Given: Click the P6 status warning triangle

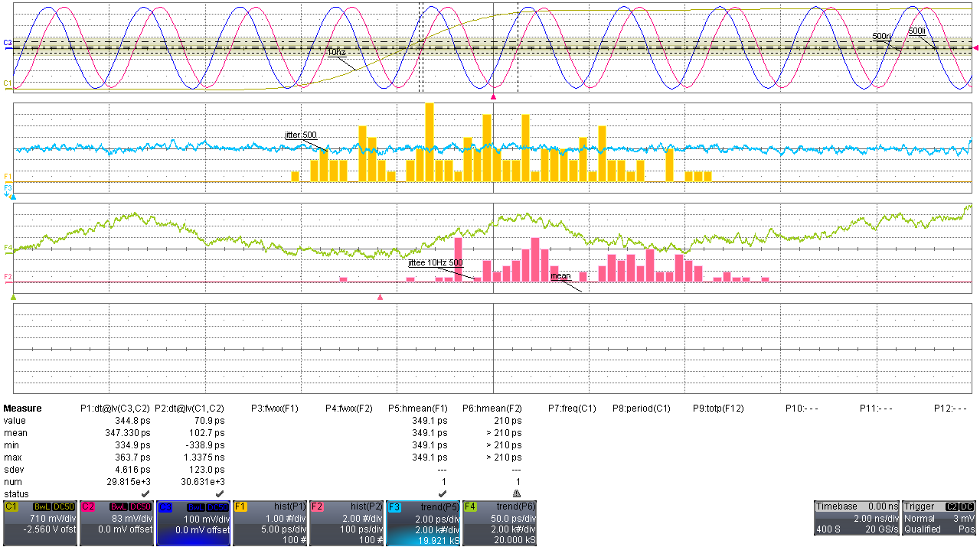Looking at the screenshot, I should pyautogui.click(x=516, y=493).
